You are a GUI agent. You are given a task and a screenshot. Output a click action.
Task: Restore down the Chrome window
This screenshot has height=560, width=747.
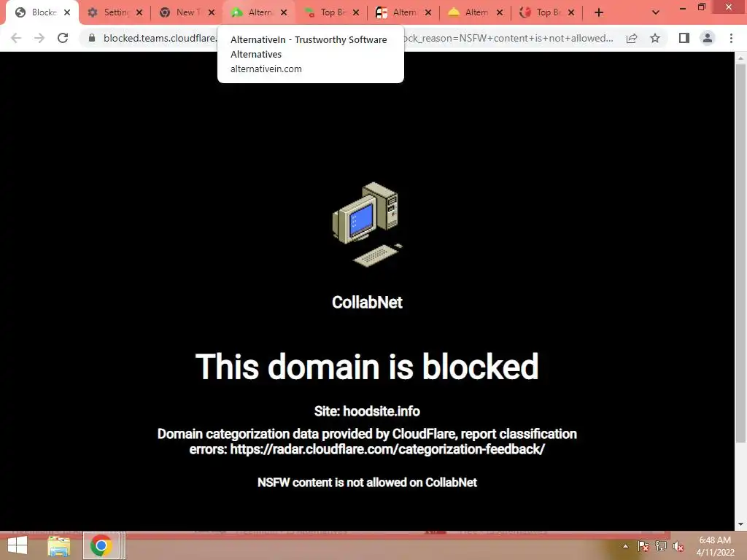click(702, 7)
